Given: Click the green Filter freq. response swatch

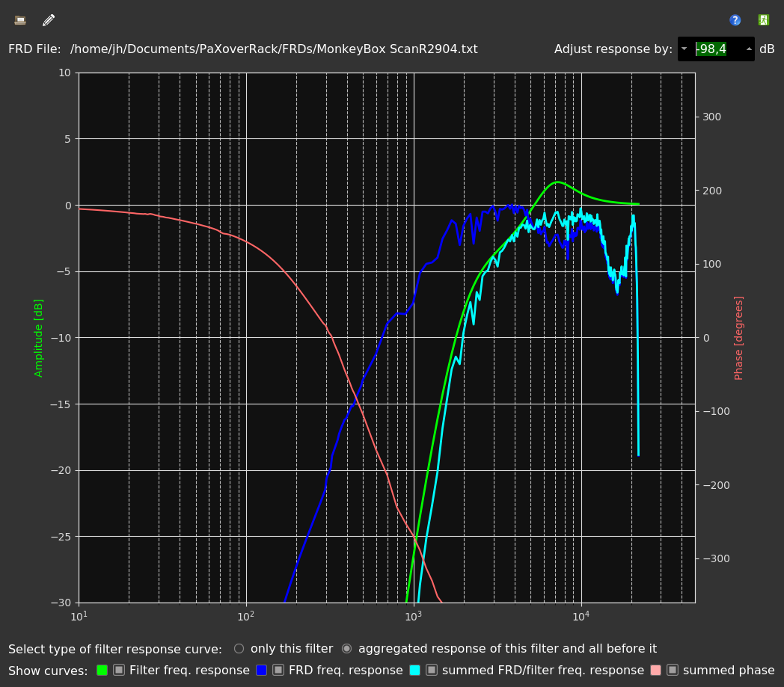Looking at the screenshot, I should [x=102, y=671].
